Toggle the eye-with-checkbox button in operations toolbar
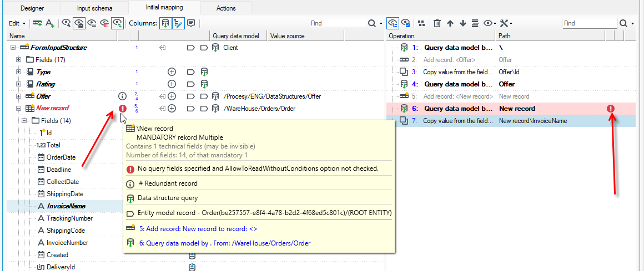This screenshot has height=271, width=644. pyautogui.click(x=406, y=23)
